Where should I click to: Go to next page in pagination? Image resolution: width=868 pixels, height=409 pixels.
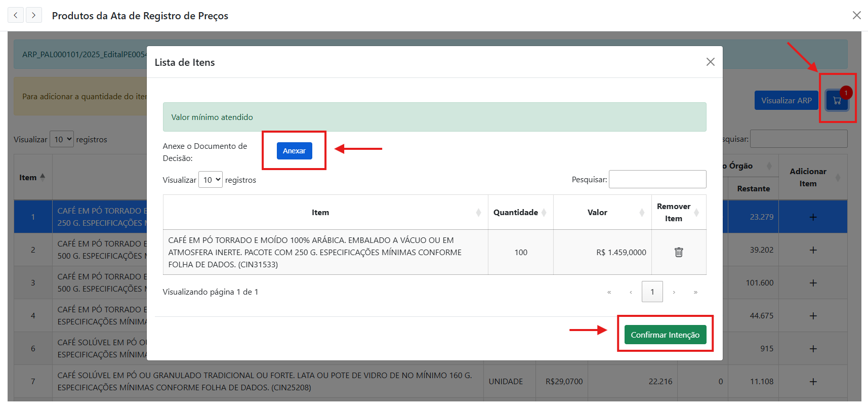[674, 292]
